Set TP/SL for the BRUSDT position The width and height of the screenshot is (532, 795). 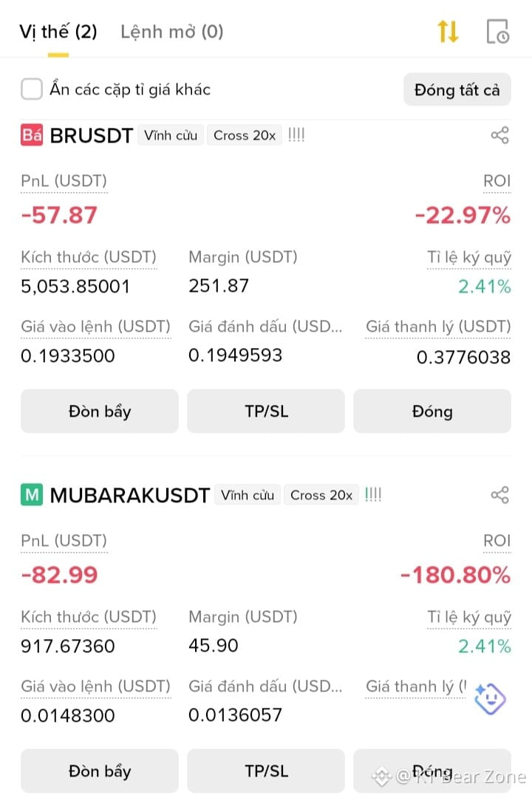tap(266, 412)
